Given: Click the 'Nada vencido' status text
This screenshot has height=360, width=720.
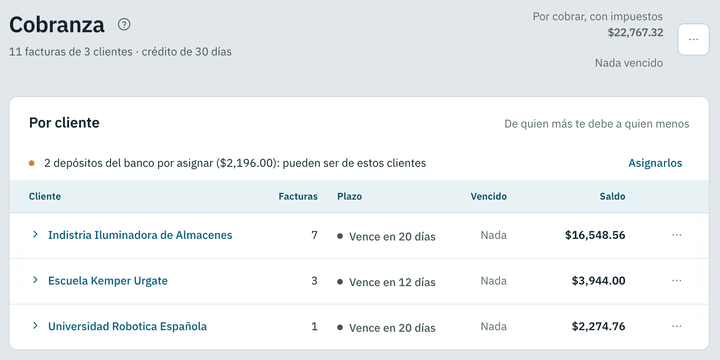Looking at the screenshot, I should click(629, 63).
